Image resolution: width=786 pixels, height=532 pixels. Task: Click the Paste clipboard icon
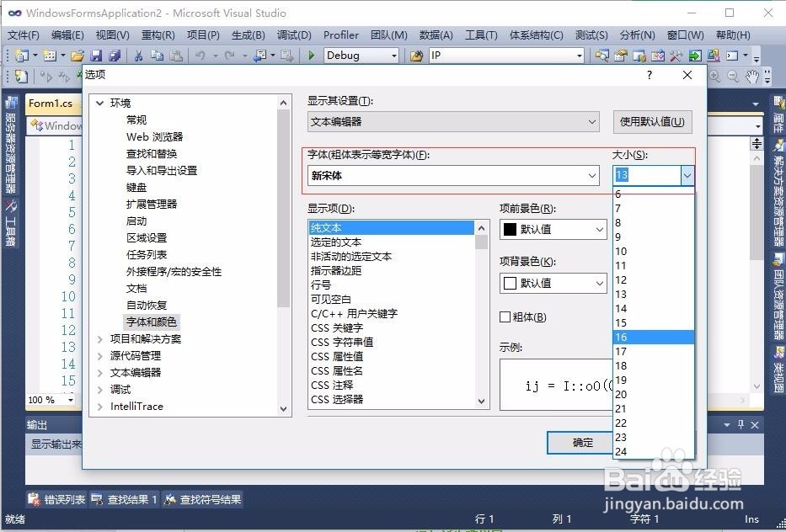[175, 56]
